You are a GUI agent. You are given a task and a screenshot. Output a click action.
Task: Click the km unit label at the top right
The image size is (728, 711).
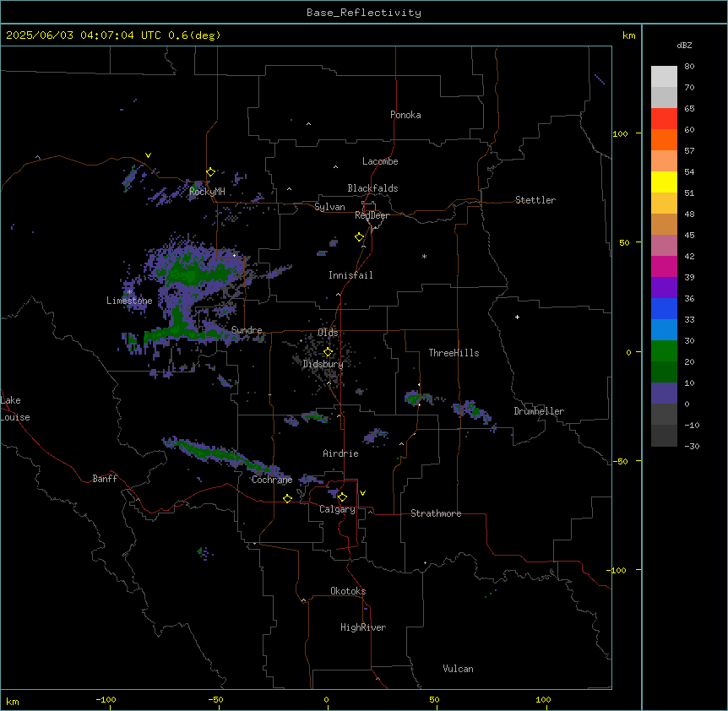pyautogui.click(x=628, y=35)
